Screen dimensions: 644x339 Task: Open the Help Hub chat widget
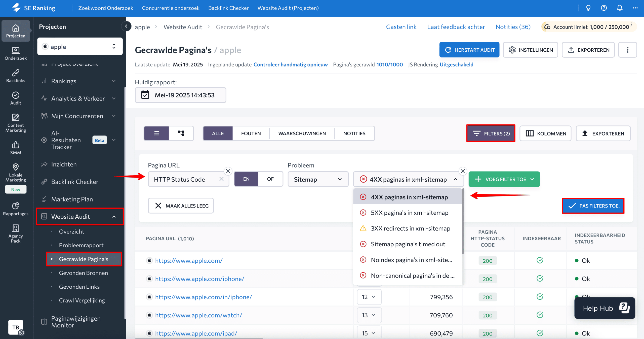click(605, 308)
